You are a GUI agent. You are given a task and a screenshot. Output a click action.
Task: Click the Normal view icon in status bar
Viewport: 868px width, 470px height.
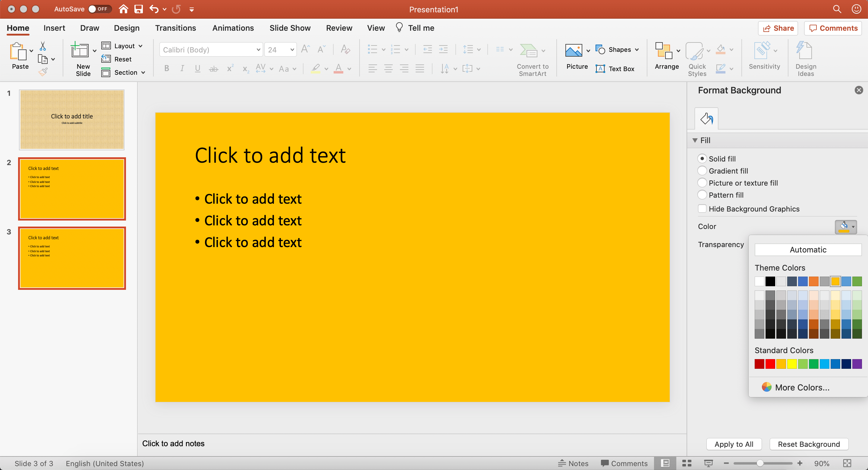coord(665,463)
